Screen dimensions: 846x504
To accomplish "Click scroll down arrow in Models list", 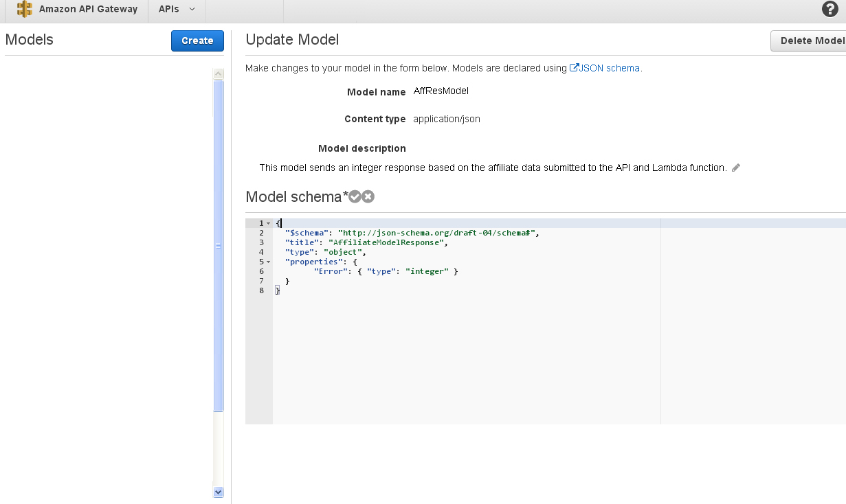I will [x=219, y=492].
